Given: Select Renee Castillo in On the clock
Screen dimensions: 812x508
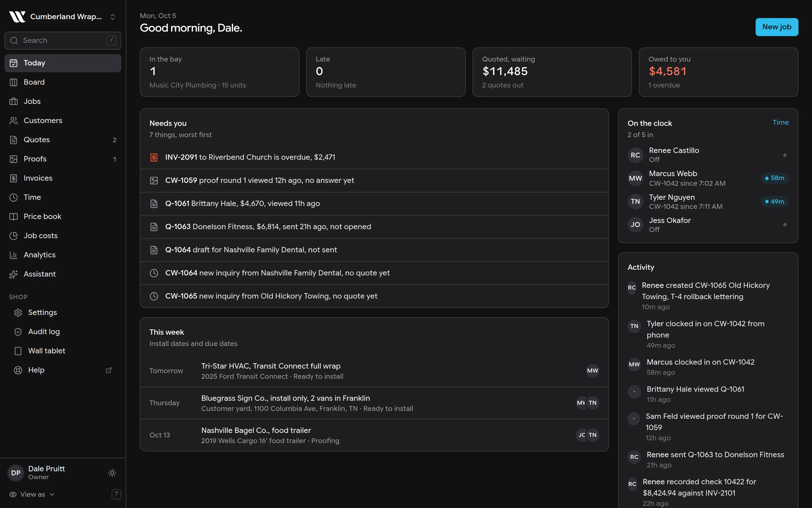Looking at the screenshot, I should pyautogui.click(x=708, y=155).
